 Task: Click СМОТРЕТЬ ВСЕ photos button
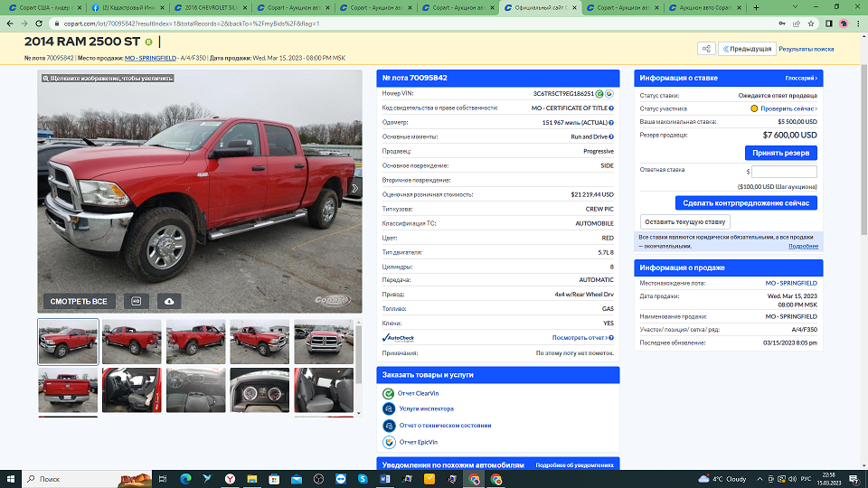tap(79, 301)
